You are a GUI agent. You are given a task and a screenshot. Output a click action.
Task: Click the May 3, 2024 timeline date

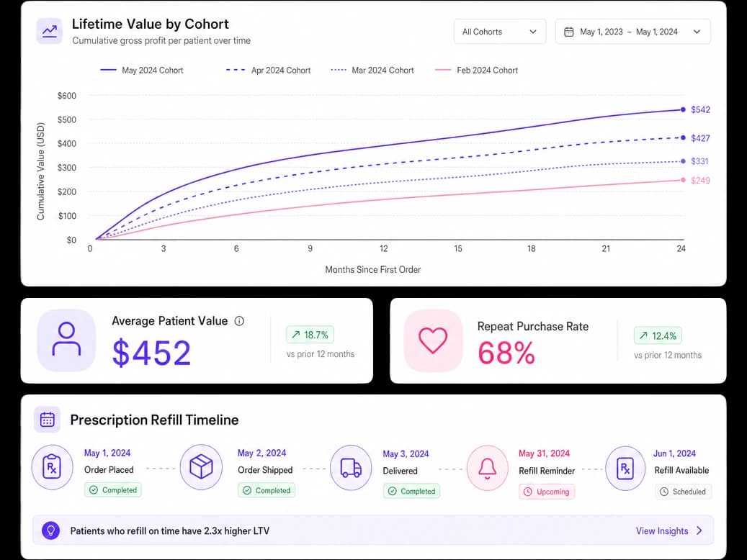point(406,453)
